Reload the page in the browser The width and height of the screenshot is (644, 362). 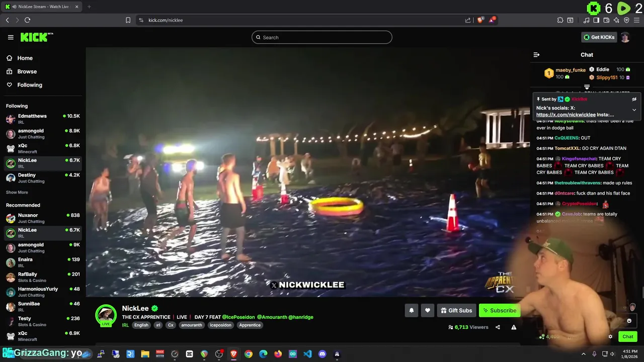27,20
